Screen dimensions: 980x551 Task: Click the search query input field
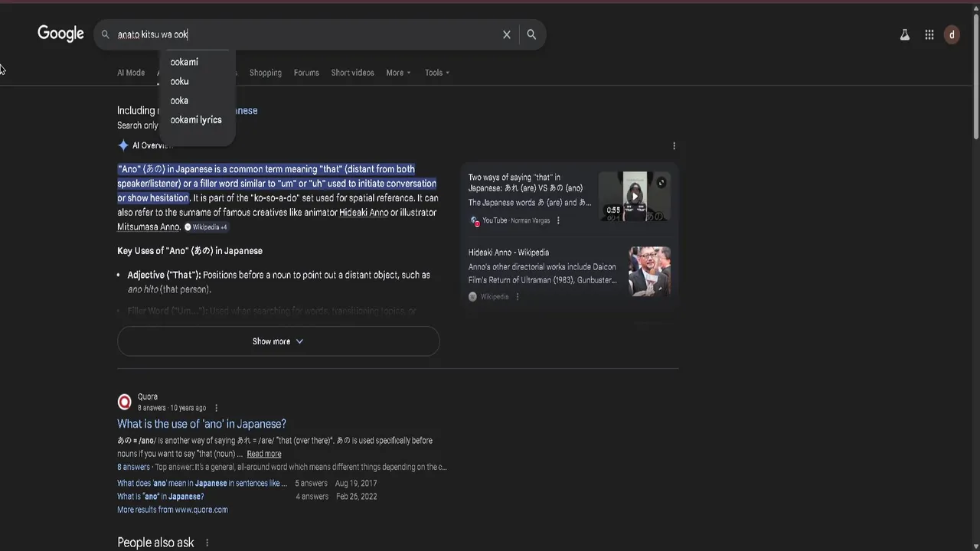306,34
